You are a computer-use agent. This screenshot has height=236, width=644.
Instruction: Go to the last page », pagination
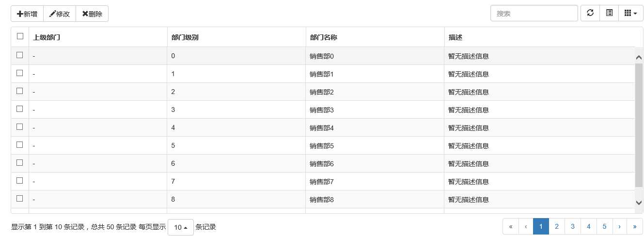click(635, 226)
